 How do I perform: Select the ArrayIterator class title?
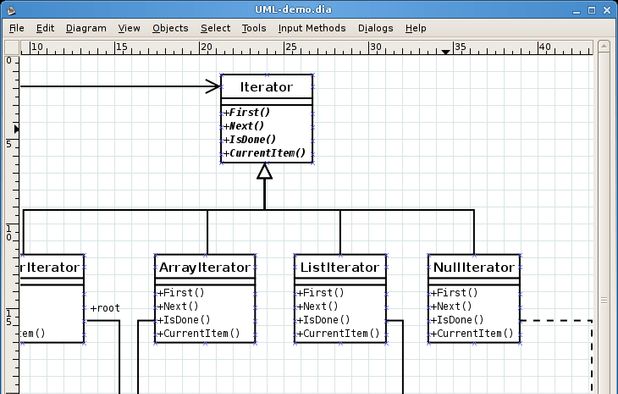point(205,268)
